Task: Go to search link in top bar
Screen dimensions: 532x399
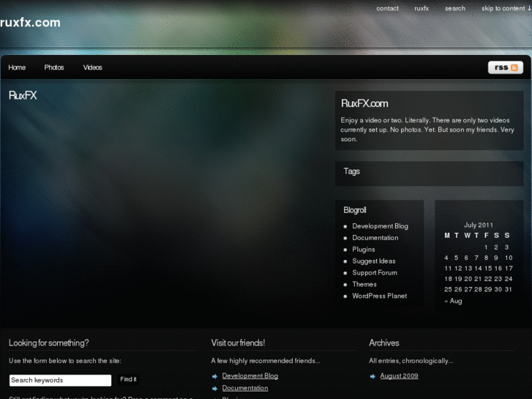Action: pos(455,9)
